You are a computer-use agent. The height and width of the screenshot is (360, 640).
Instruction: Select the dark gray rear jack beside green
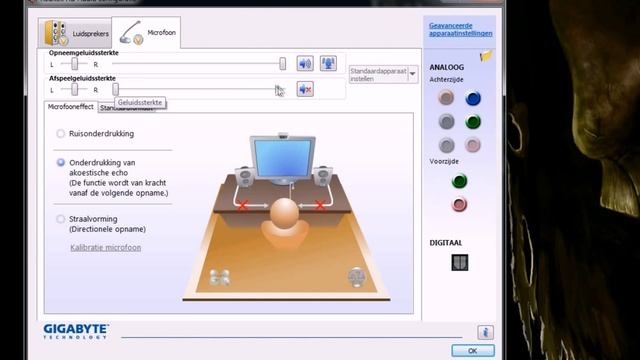click(447, 121)
